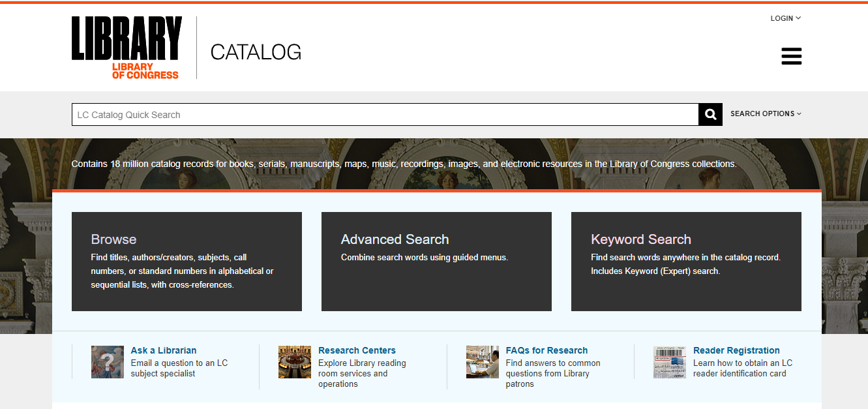Viewport: 868px width, 409px height.
Task: Click 'Includes Keyword (Expert) search' text
Action: [655, 271]
